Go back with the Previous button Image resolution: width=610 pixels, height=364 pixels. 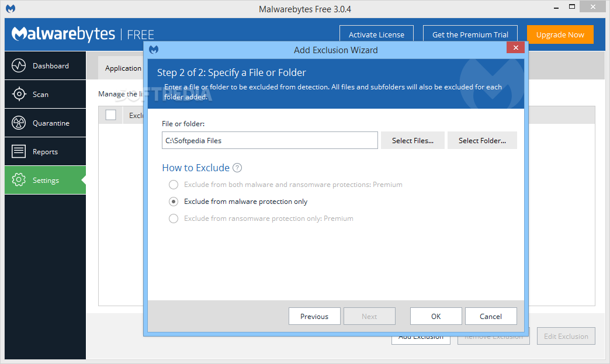(x=314, y=316)
